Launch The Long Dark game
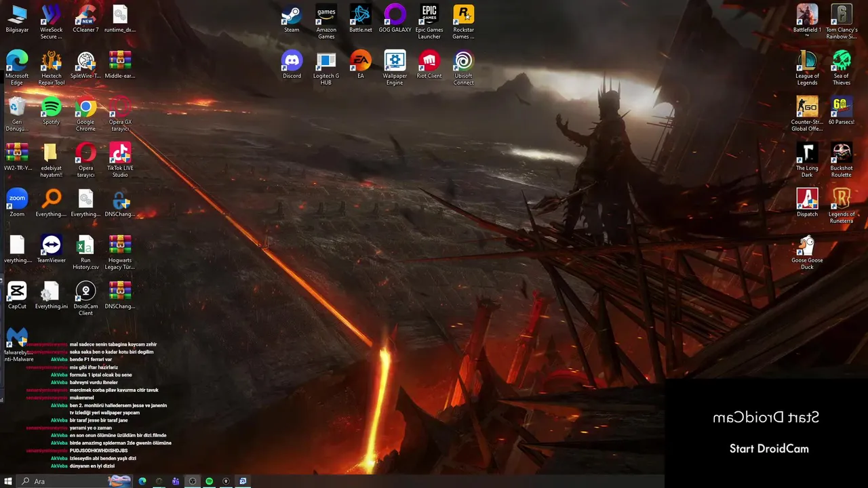This screenshot has width=868, height=488. point(807,161)
